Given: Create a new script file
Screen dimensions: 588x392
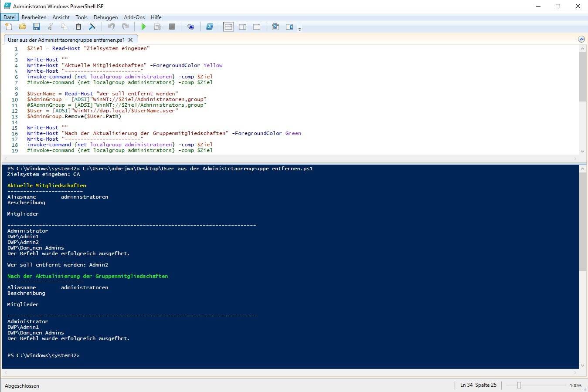Looking at the screenshot, I should coord(8,27).
